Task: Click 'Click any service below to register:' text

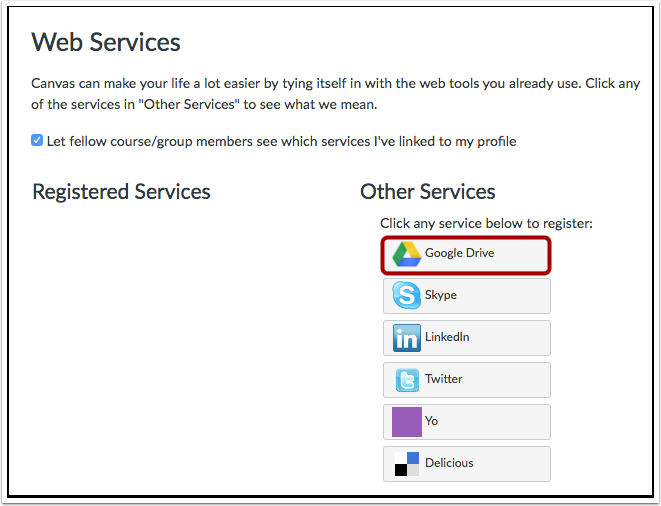Action: pyautogui.click(x=486, y=223)
